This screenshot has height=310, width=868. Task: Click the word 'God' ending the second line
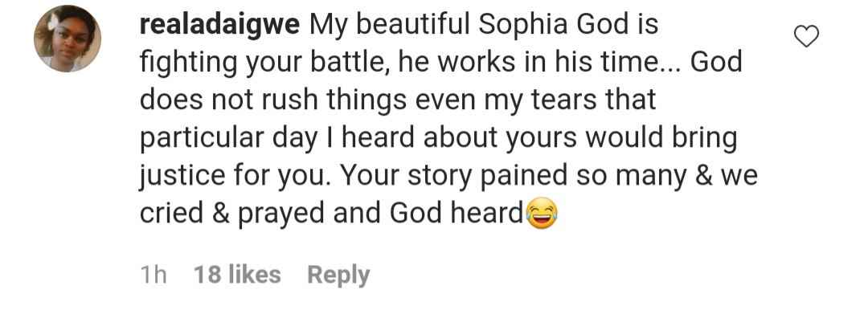tap(716, 62)
